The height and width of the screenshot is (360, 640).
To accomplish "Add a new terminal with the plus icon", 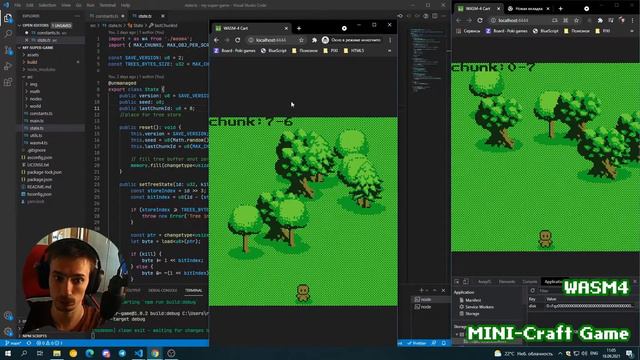I will (x=421, y=290).
